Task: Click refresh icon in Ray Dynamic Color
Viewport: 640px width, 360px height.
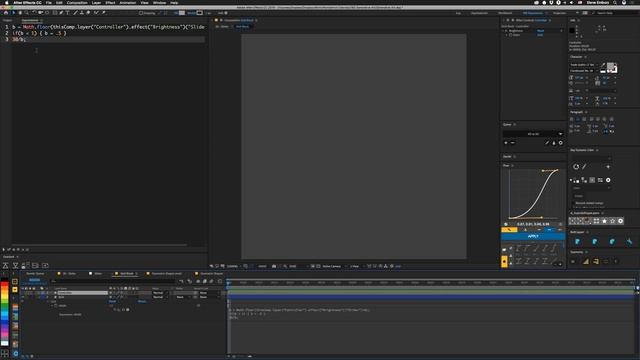Action: 576,167
